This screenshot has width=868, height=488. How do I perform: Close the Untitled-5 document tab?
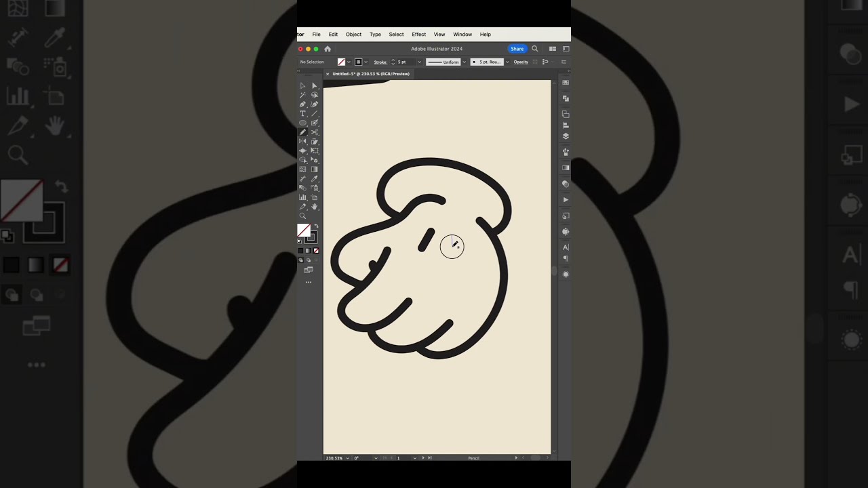pos(328,74)
